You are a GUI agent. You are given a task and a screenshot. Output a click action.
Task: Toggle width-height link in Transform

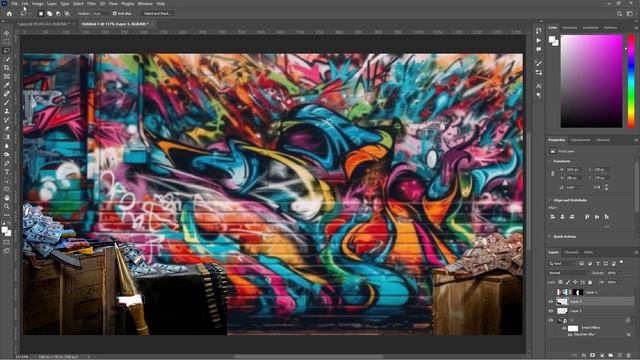553,173
